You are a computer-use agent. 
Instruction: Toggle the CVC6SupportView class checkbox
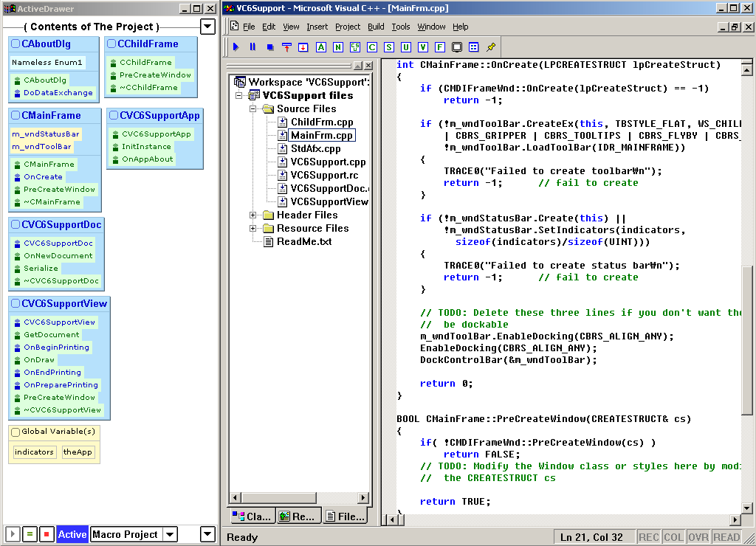click(x=16, y=303)
